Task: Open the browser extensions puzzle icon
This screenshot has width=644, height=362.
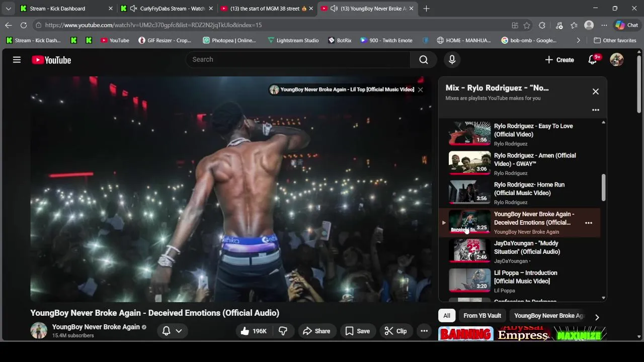Action: click(542, 25)
